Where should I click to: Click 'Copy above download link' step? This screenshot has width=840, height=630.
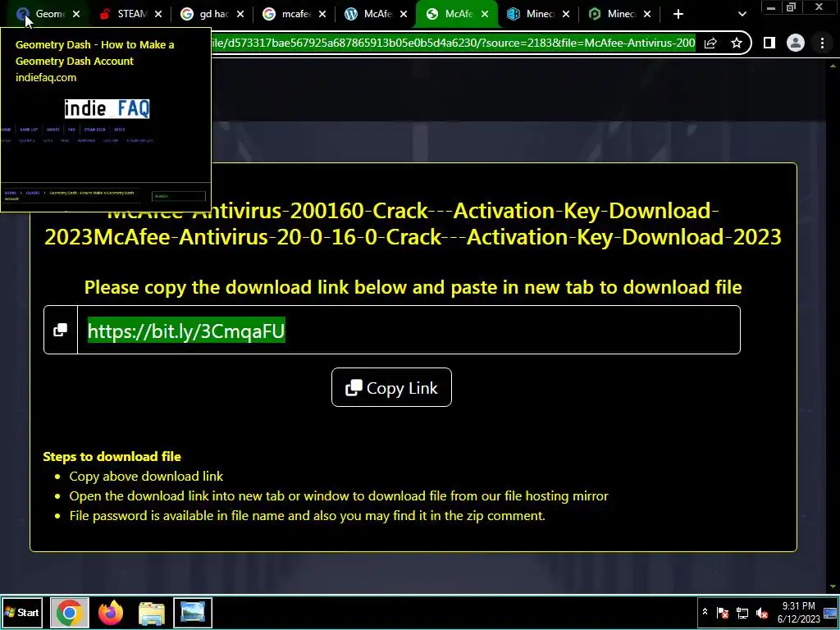point(146,477)
